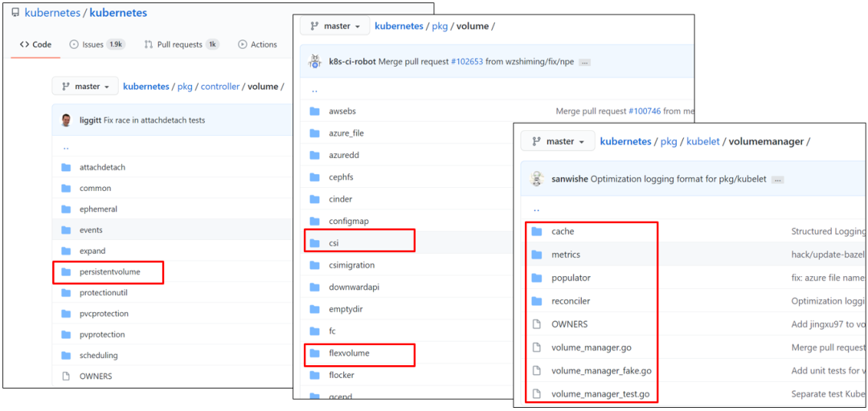Open flexvolume folder icon
The width and height of the screenshot is (868, 411).
pyautogui.click(x=315, y=353)
